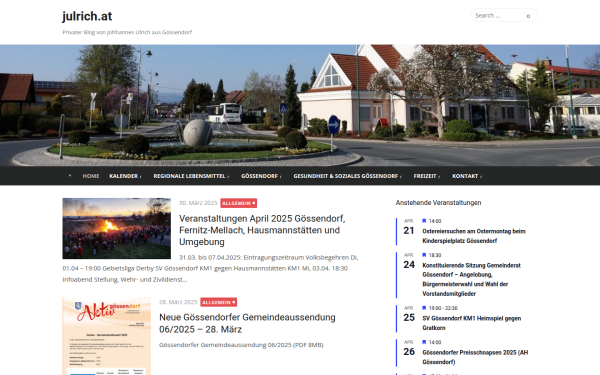This screenshot has width=600, height=375.
Task: Expand the FREIZEIT dropdown menu
Action: click(427, 176)
